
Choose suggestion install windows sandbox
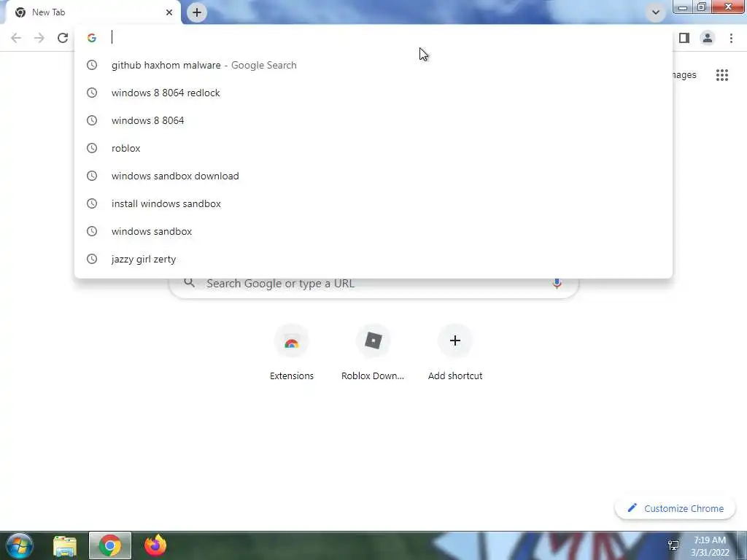coord(373,203)
